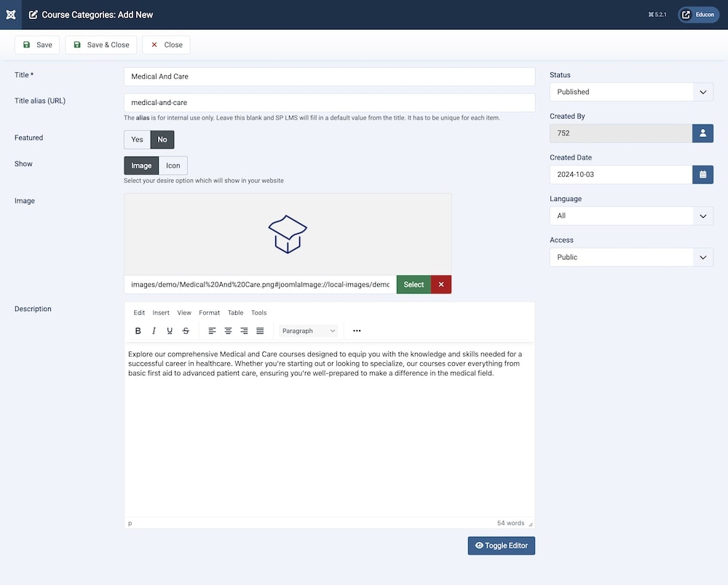Click the Title alias input field
The height and width of the screenshot is (585, 728).
(329, 103)
